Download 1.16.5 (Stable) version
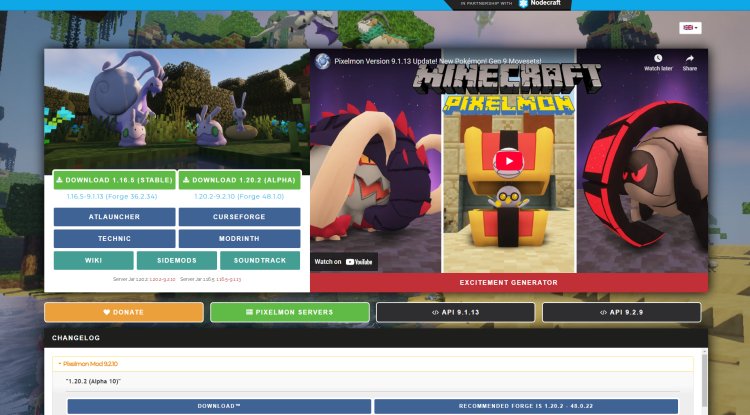The width and height of the screenshot is (750, 415). click(114, 180)
